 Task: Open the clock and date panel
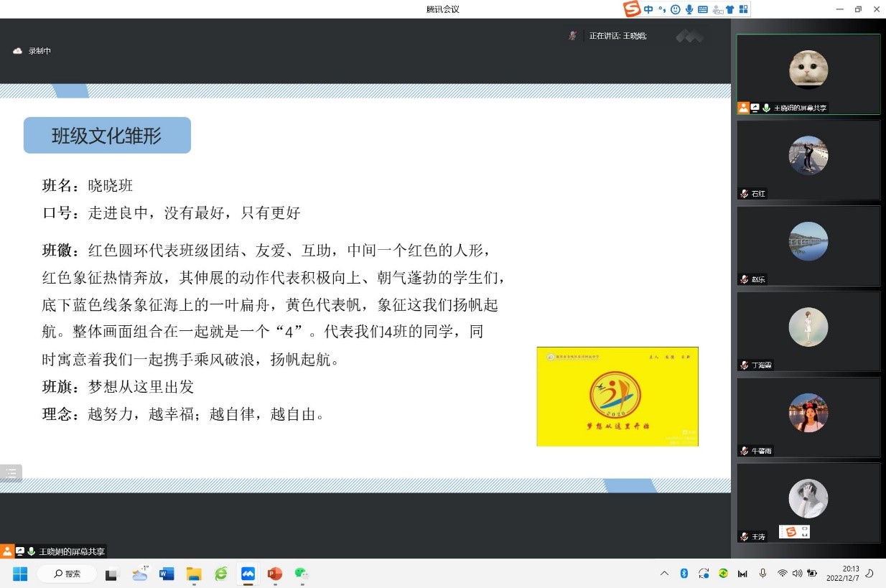[x=842, y=573]
